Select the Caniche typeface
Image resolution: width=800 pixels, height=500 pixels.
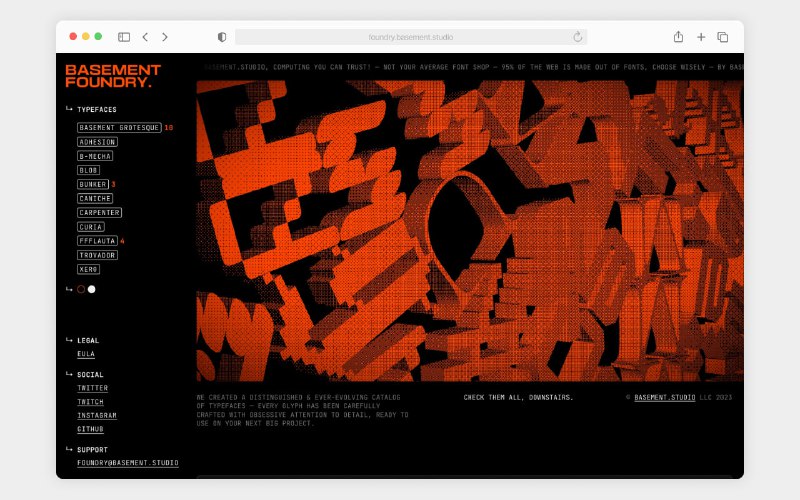coord(95,198)
